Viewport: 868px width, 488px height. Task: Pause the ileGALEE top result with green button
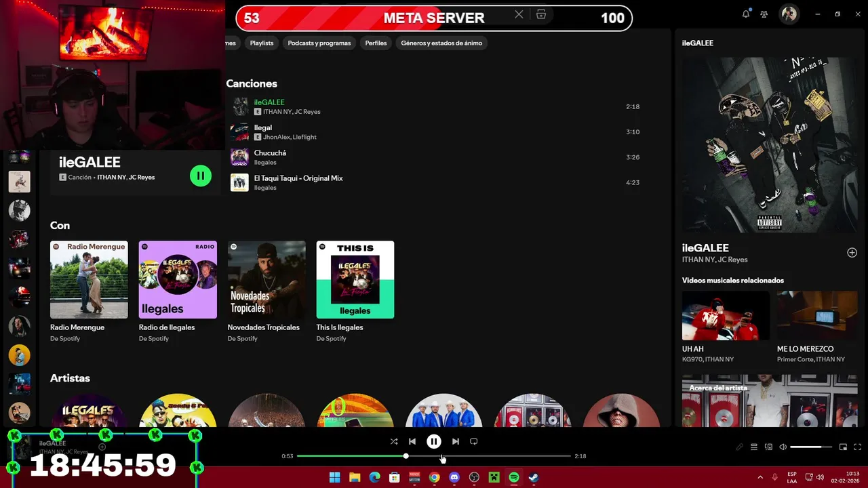coord(201,176)
